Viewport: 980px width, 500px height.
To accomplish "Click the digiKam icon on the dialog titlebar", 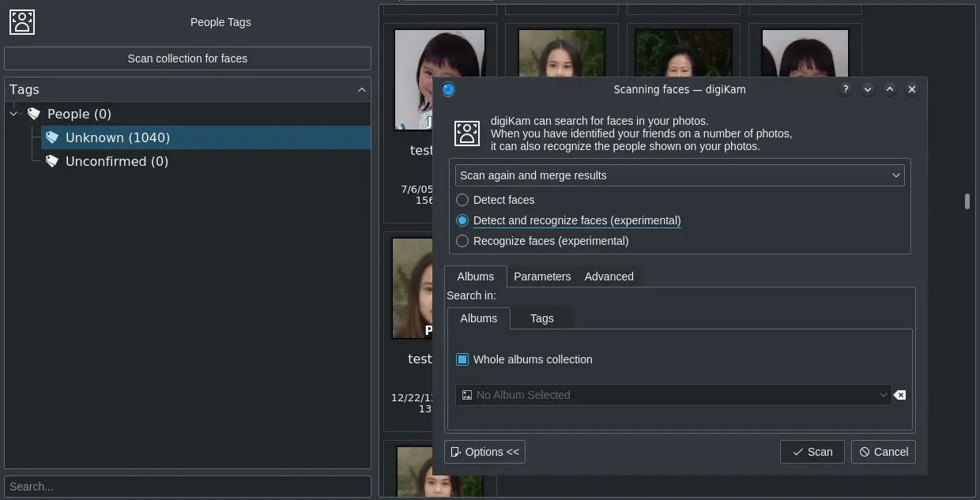I will (447, 89).
